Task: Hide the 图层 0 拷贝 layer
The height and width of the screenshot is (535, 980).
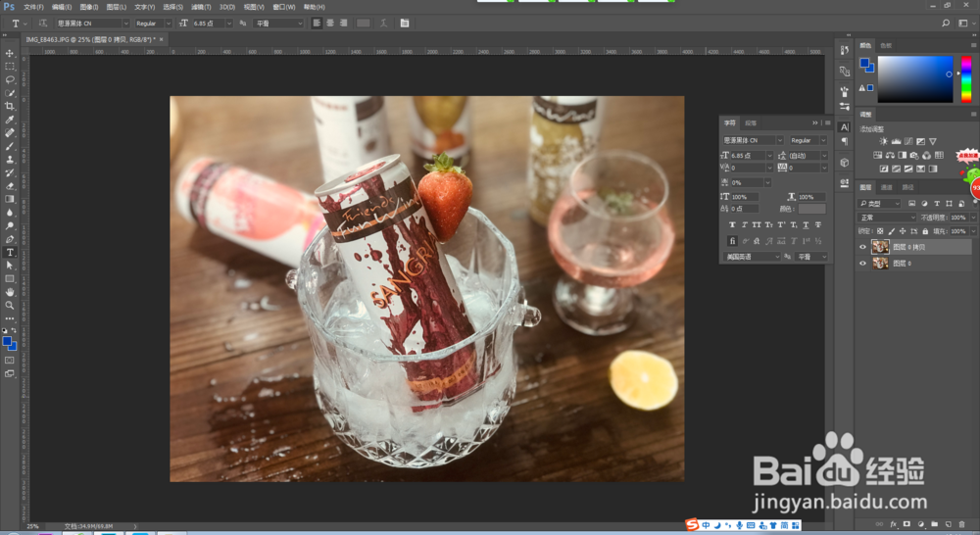Action: 862,247
